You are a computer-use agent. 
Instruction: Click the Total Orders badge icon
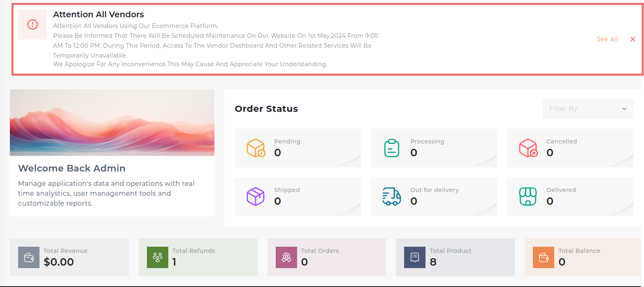click(286, 257)
